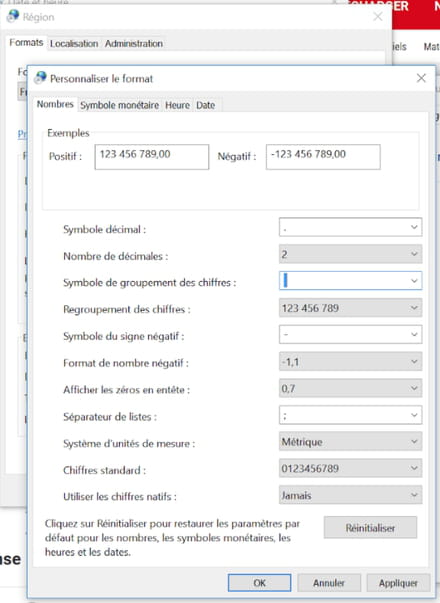
Task: Click the globe icon in Région window title
Action: (x=13, y=16)
